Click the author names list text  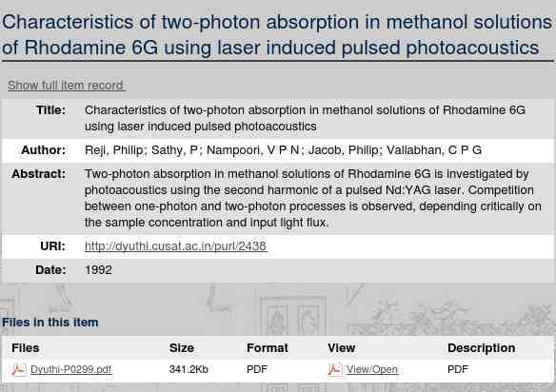(x=283, y=150)
